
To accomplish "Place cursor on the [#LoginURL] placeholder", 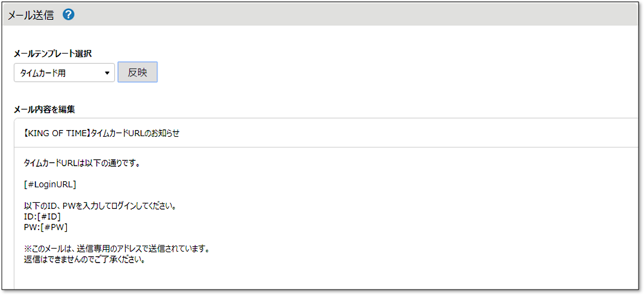I will (50, 184).
